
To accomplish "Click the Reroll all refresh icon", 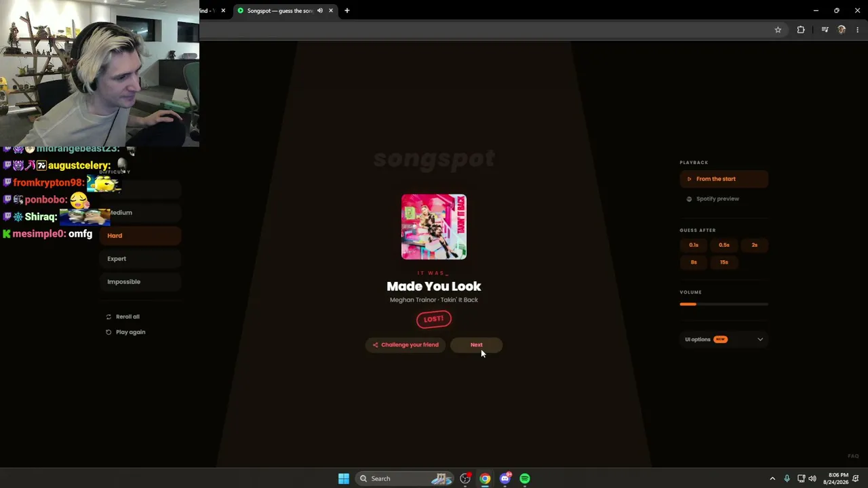I will pyautogui.click(x=108, y=317).
